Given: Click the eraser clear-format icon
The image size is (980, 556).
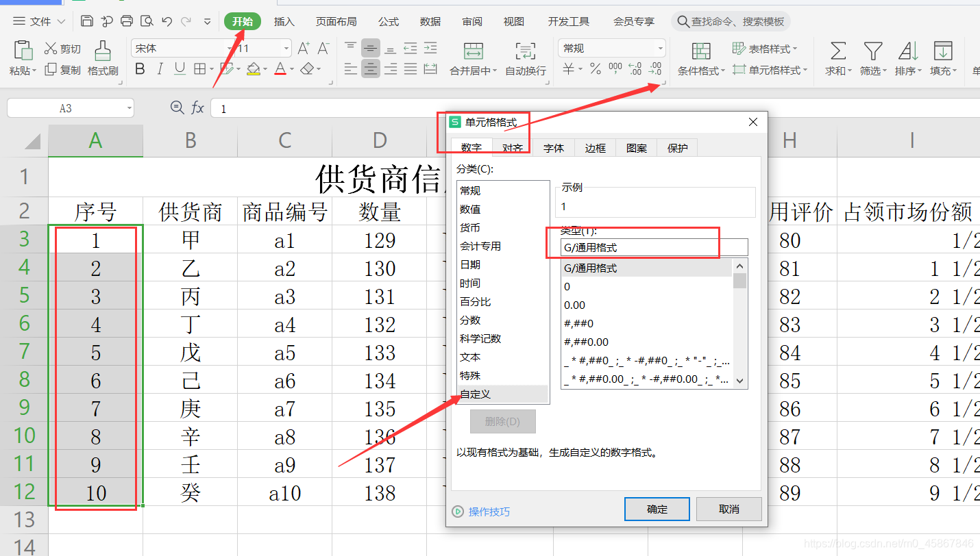Looking at the screenshot, I should (x=307, y=68).
